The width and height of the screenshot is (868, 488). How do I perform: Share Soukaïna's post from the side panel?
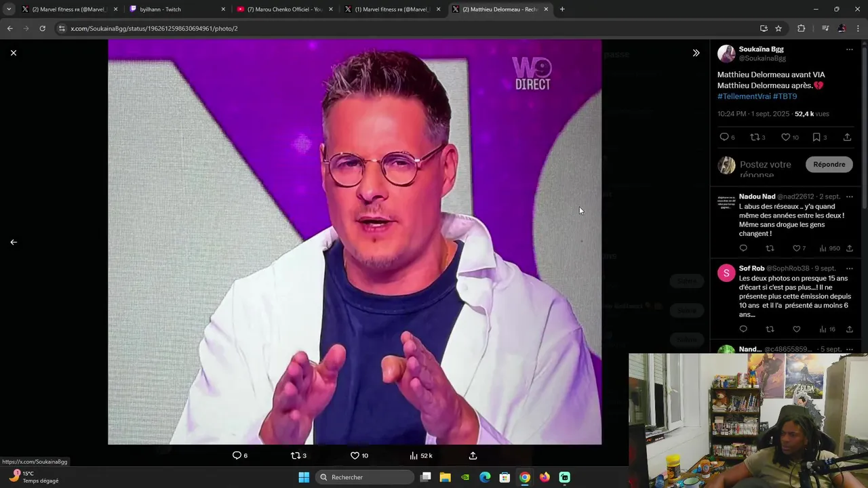point(847,137)
